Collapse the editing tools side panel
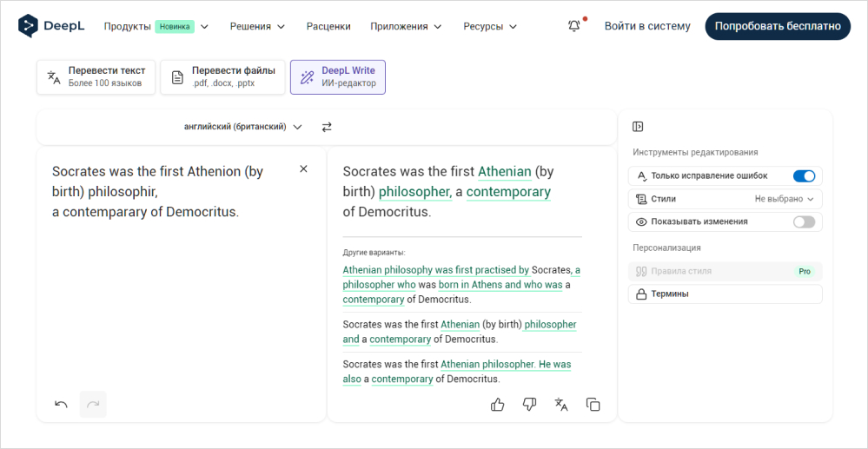This screenshot has height=449, width=868. click(638, 127)
